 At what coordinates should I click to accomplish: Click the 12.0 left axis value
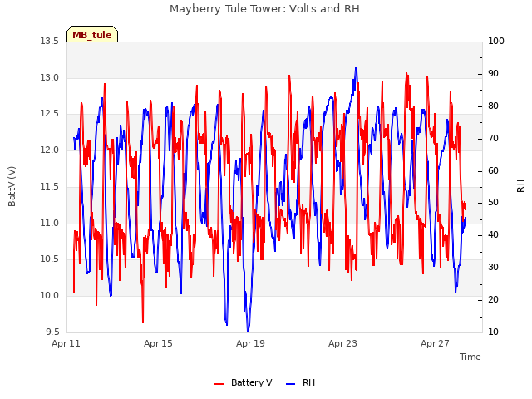tap(50, 150)
